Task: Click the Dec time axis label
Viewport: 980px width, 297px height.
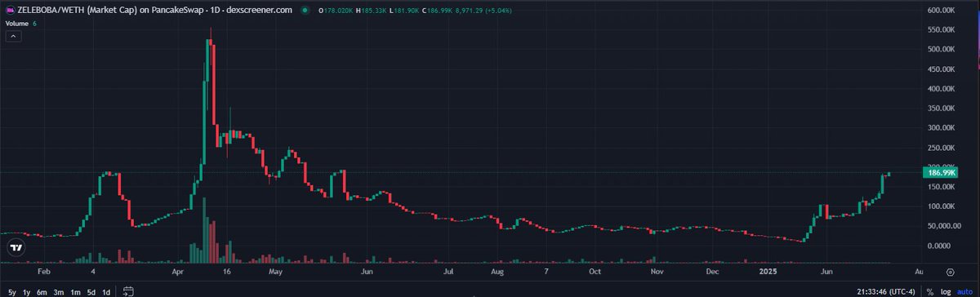Action: [712, 273]
